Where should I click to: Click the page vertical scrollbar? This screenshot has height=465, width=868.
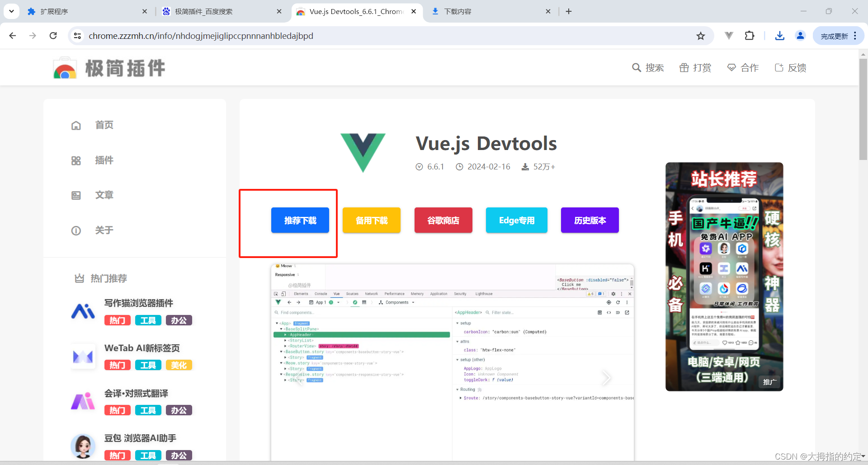pos(863,108)
